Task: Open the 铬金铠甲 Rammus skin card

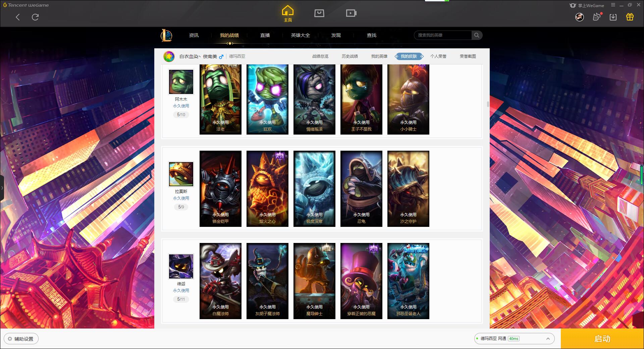Action: pos(220,189)
